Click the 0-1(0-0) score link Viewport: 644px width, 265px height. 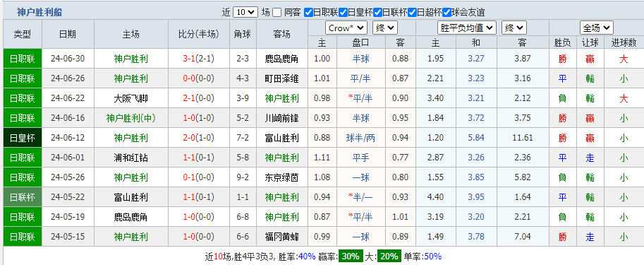point(199,177)
